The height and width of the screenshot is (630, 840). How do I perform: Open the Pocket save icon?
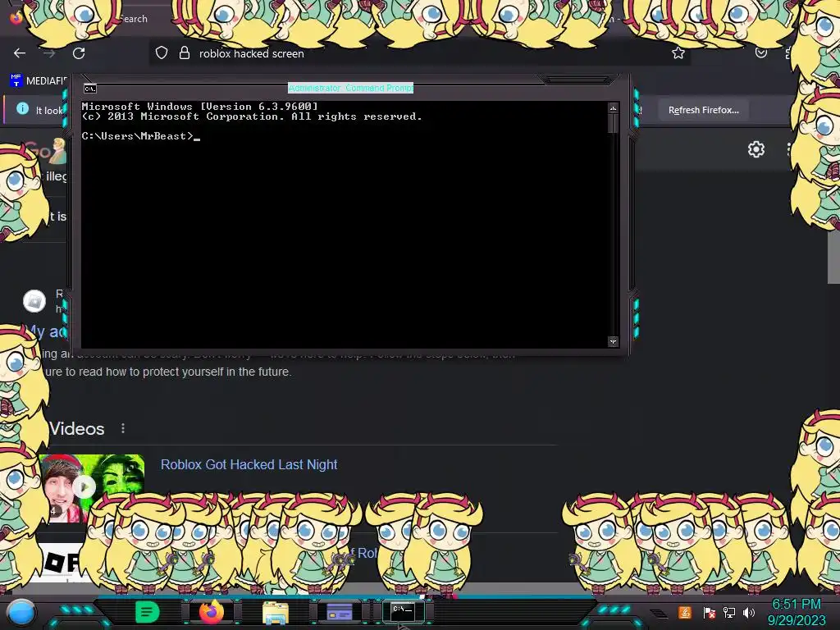pos(760,53)
